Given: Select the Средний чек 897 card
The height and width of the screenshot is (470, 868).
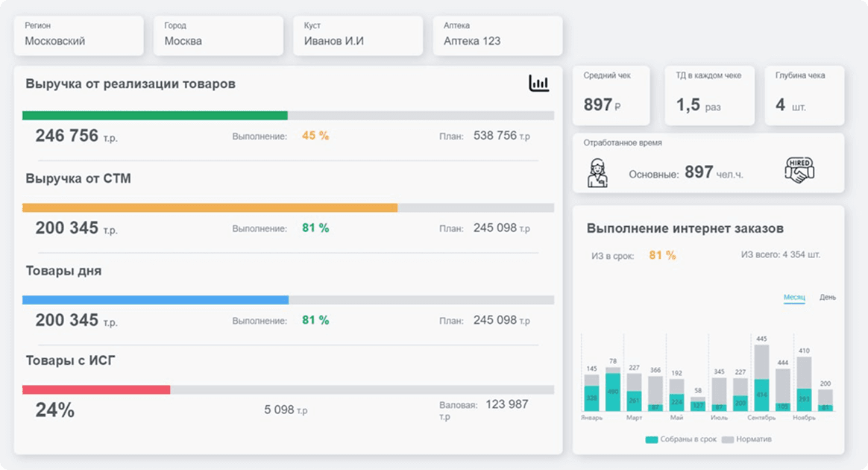Looking at the screenshot, I should coord(611,95).
